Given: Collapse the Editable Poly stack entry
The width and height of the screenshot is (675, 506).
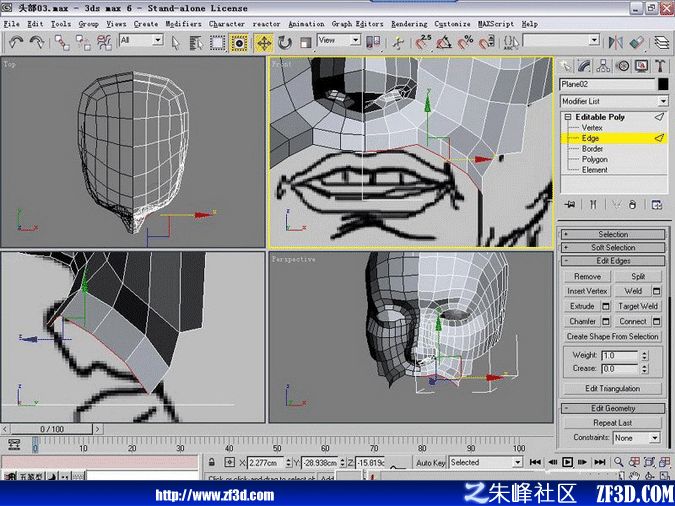Looking at the screenshot, I should 568,117.
